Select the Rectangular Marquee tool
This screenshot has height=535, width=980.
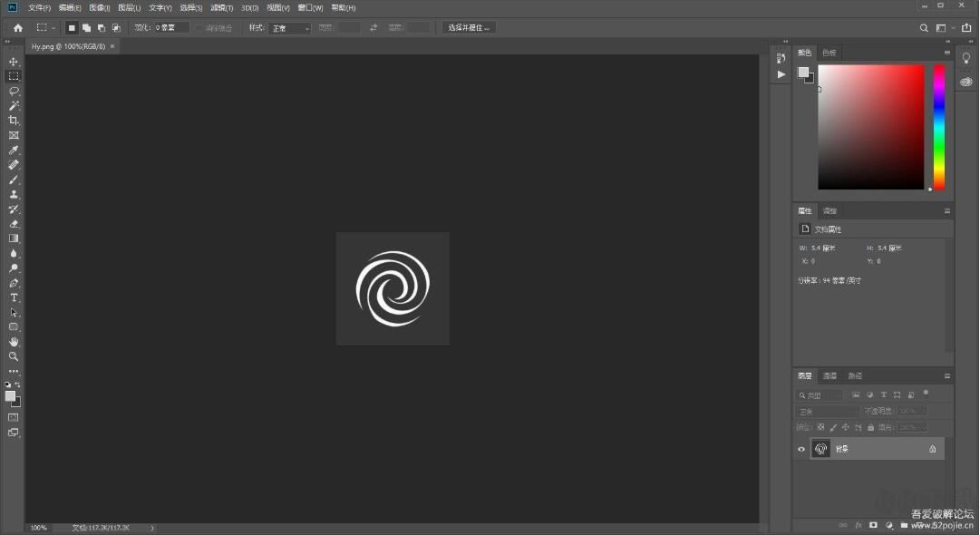pyautogui.click(x=14, y=76)
